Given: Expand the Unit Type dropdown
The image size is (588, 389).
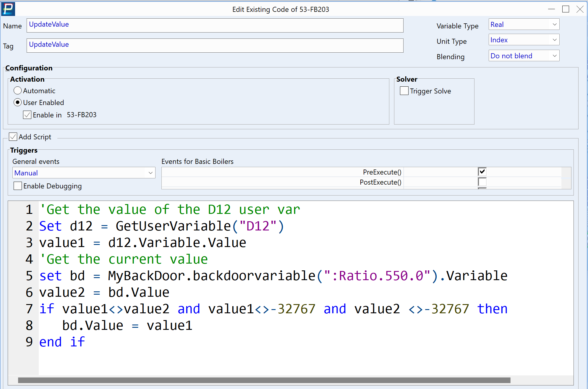Looking at the screenshot, I should 524,40.
